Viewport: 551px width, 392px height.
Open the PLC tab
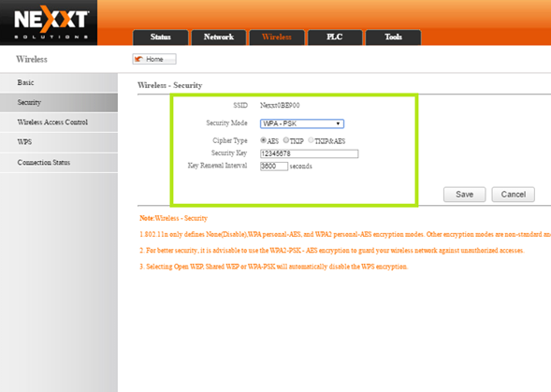335,37
